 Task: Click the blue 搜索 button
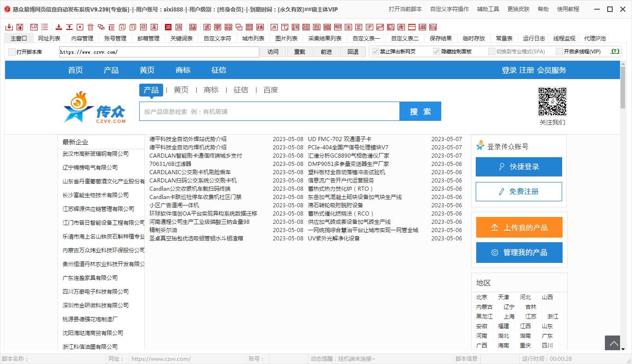421,111
